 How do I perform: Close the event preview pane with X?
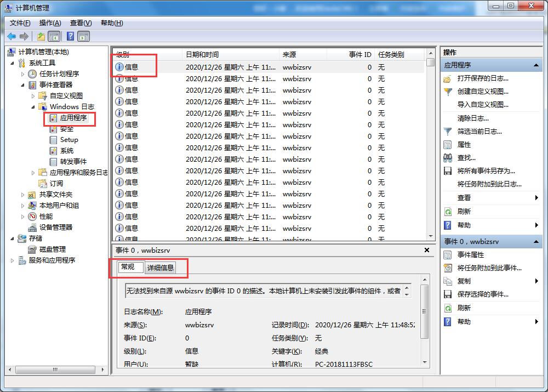coord(427,250)
